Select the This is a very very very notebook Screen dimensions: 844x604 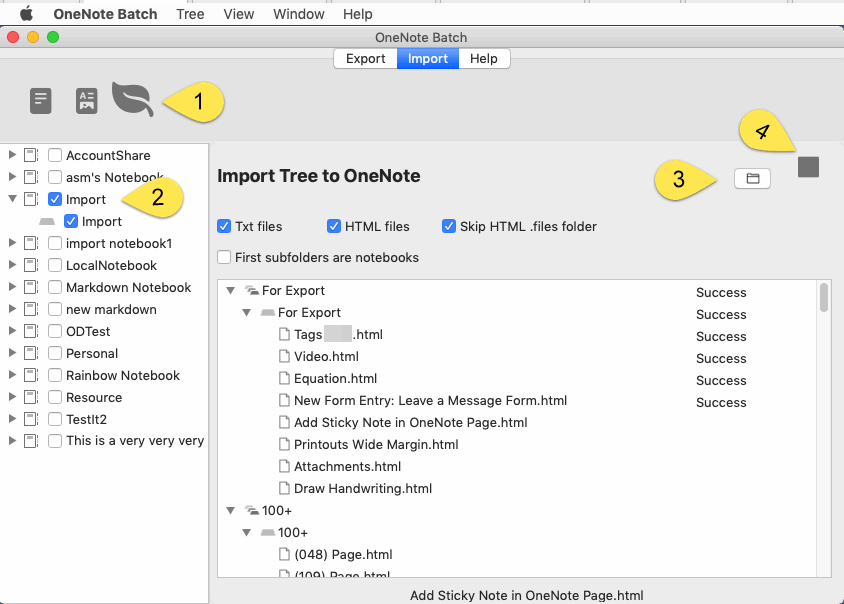coord(135,441)
